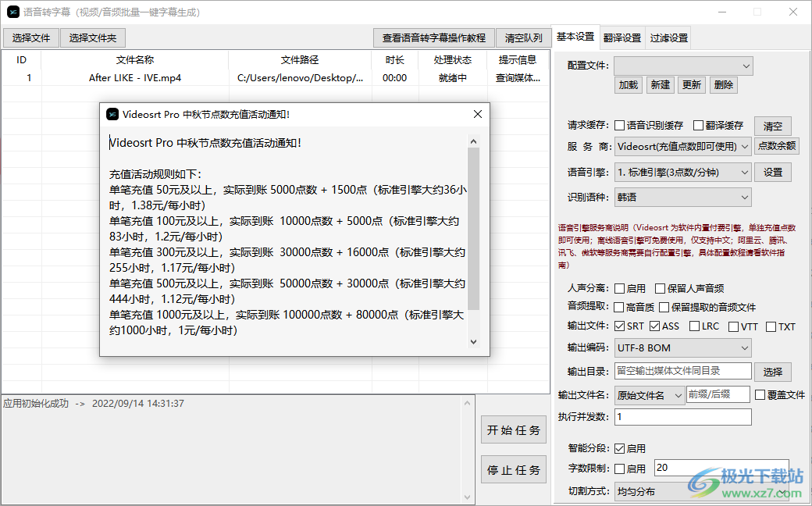
Task: Check 点数余额 balance button
Action: click(777, 146)
